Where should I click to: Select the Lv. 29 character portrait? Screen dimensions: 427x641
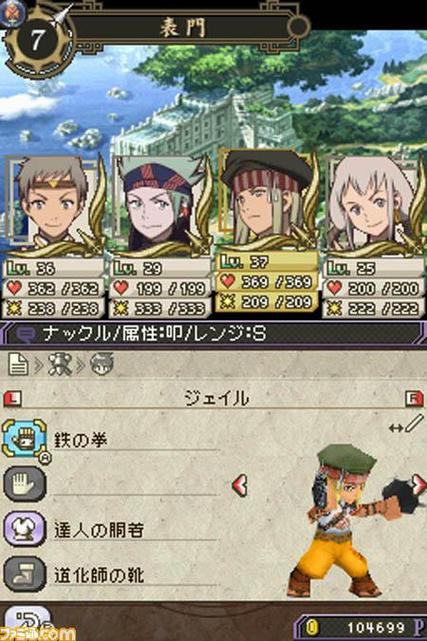(160, 204)
